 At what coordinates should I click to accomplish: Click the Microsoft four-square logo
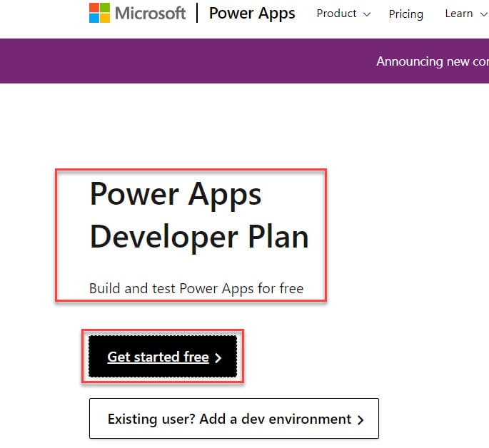[x=99, y=13]
